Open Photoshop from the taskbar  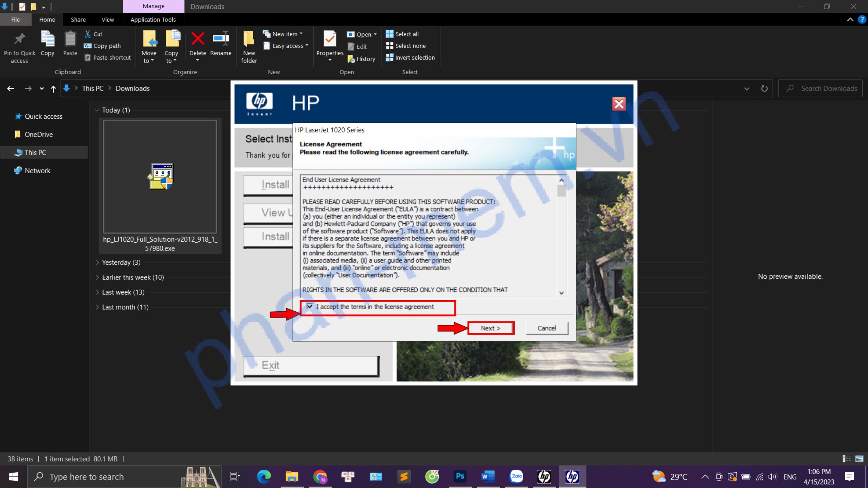460,476
